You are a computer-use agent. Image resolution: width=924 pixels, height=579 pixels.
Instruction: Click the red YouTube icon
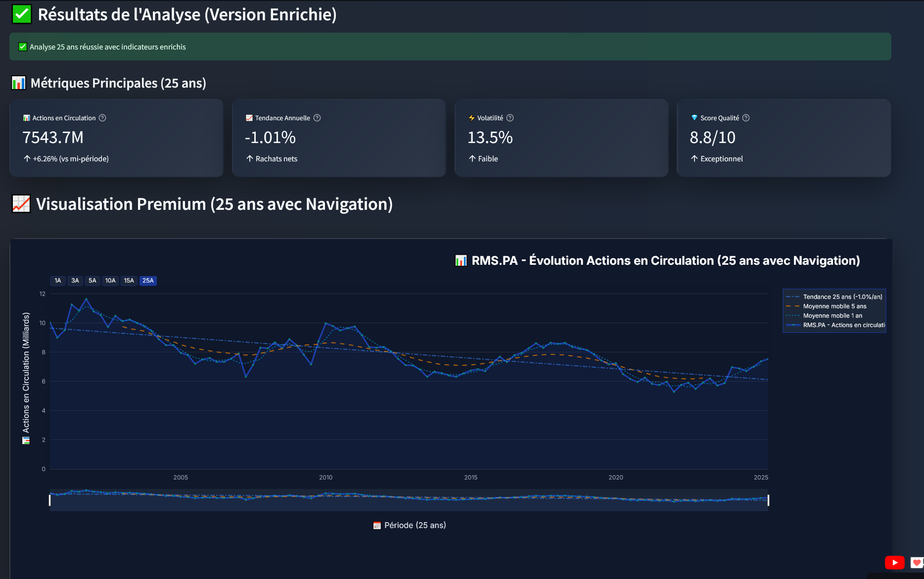pos(894,563)
